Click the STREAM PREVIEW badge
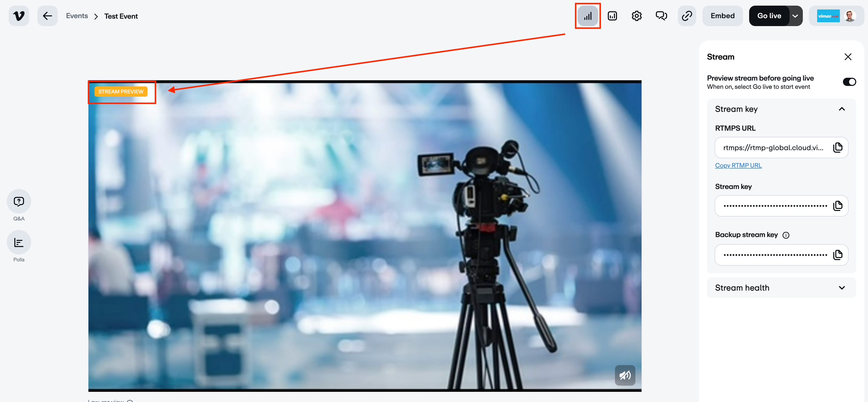This screenshot has height=402, width=868. [x=121, y=91]
